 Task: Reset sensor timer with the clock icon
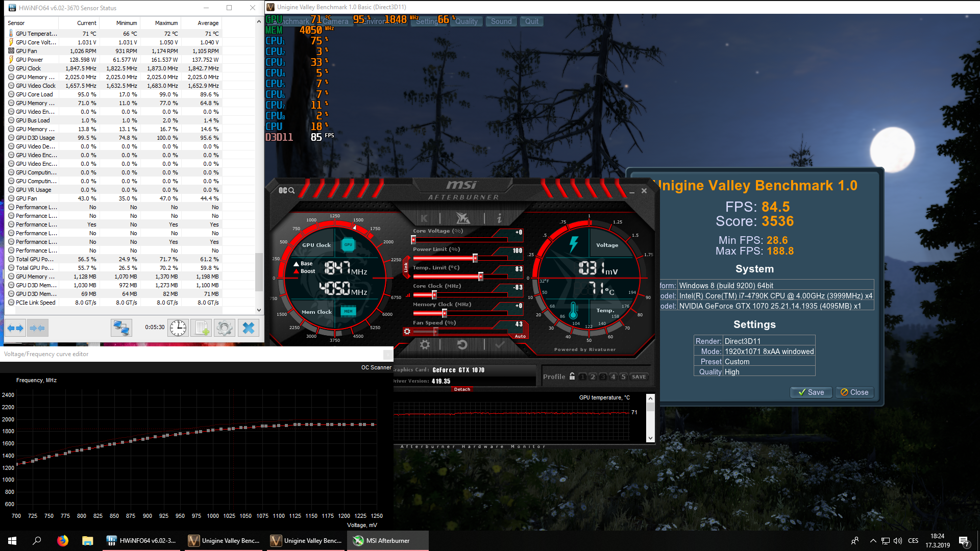click(178, 328)
